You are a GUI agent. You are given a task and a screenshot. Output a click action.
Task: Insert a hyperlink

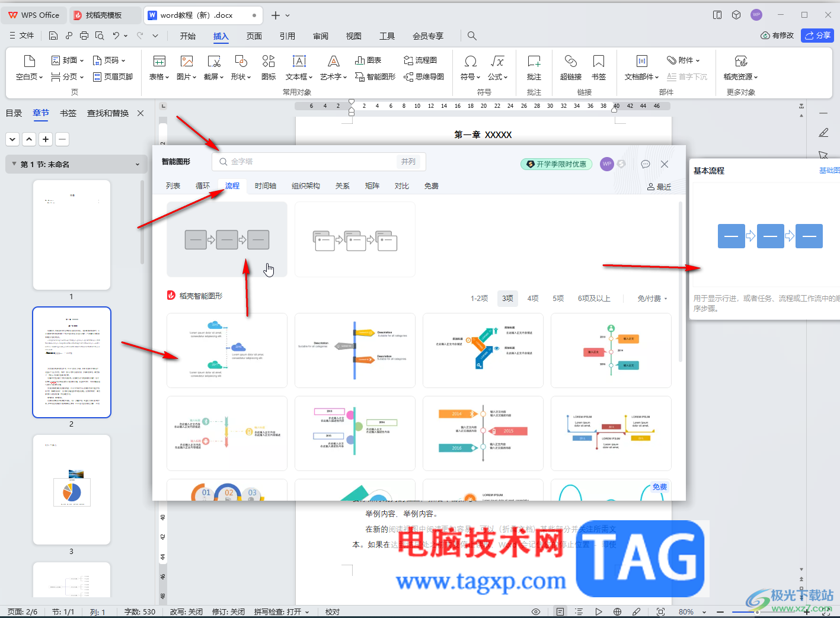pos(571,68)
